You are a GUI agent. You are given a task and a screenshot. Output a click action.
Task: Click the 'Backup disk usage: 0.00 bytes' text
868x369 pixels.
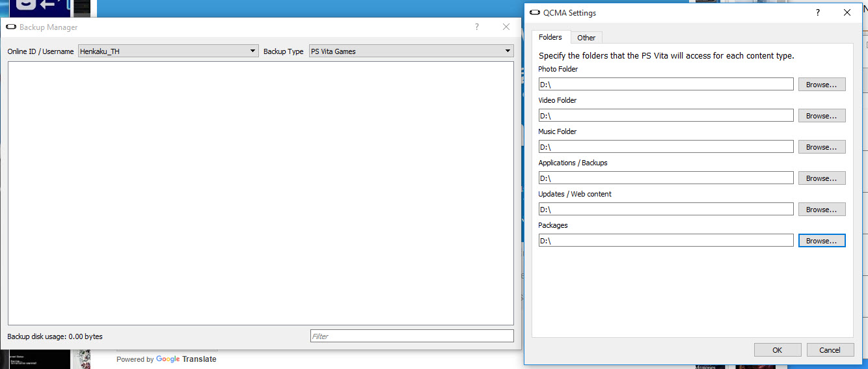[x=55, y=336]
